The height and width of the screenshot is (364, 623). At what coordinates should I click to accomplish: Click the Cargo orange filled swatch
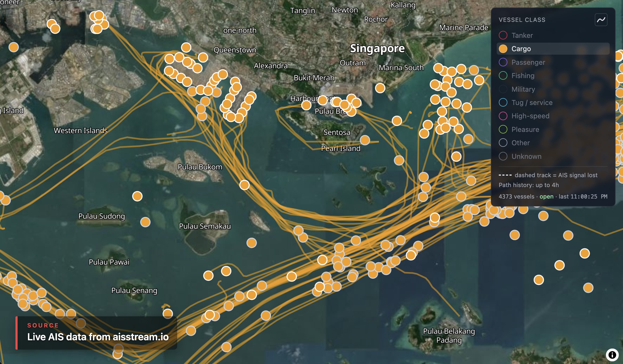[503, 49]
